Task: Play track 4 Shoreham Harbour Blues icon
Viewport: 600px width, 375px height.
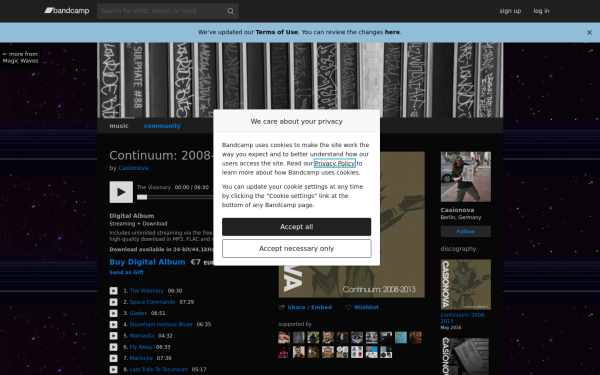Action: [x=114, y=324]
